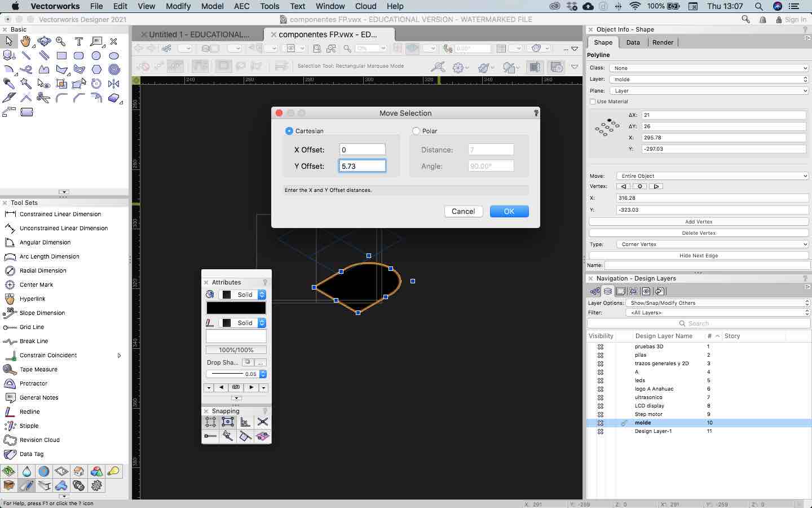This screenshot has height=508, width=812.
Task: Select the Callout tool
Action: (96, 41)
